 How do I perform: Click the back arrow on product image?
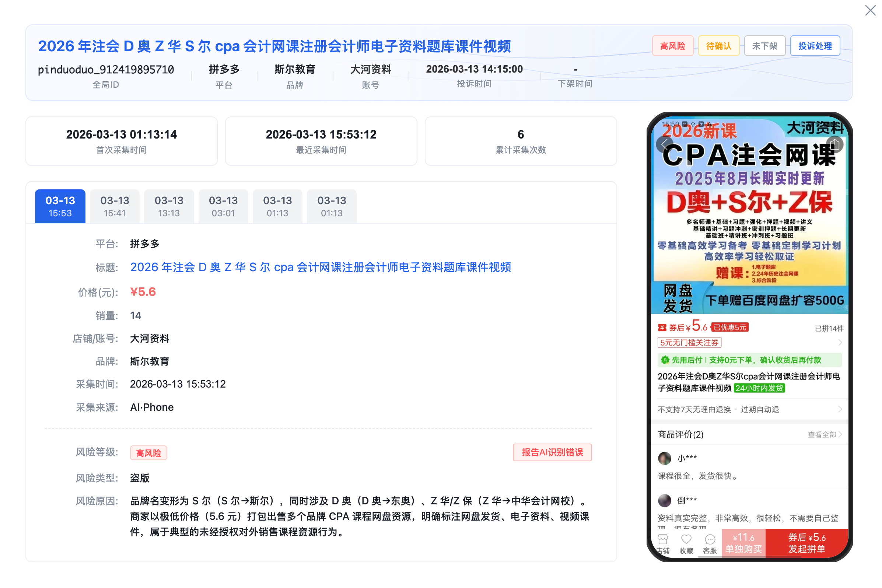point(665,144)
